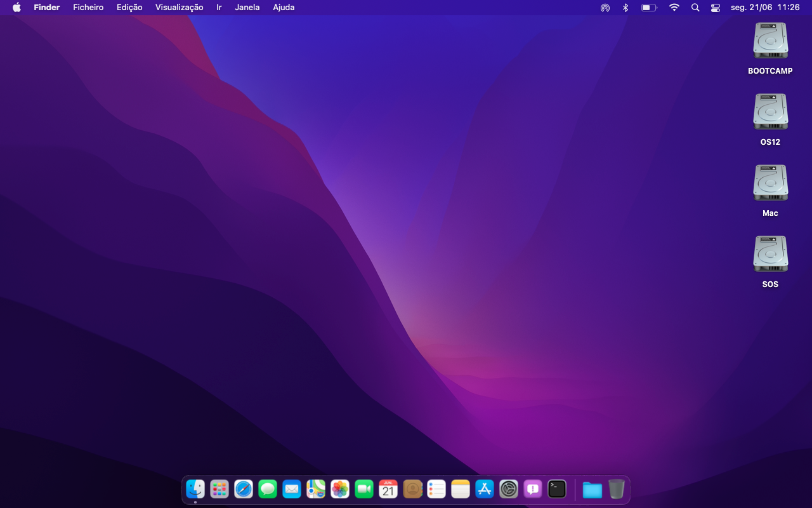This screenshot has height=508, width=812.
Task: Select the BOOTCAMP drive on desktop
Action: (x=770, y=42)
